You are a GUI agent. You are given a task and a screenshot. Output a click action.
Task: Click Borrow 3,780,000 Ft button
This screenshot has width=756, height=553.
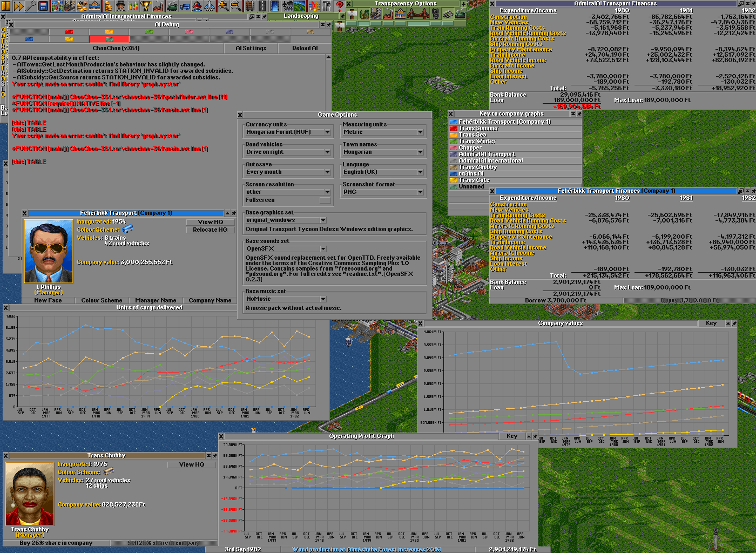pos(556,300)
